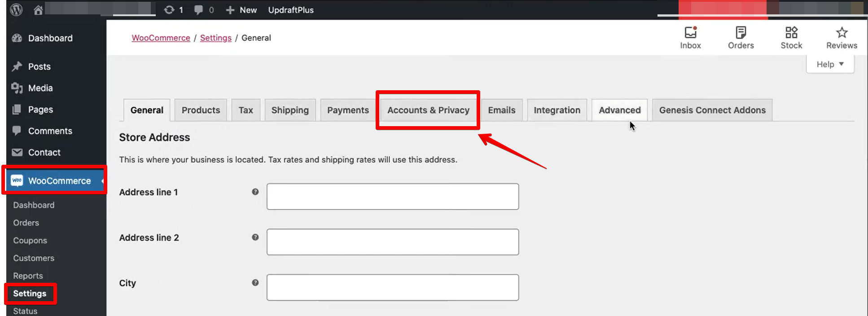Open the updates circular arrows icon
The width and height of the screenshot is (868, 316).
[169, 9]
